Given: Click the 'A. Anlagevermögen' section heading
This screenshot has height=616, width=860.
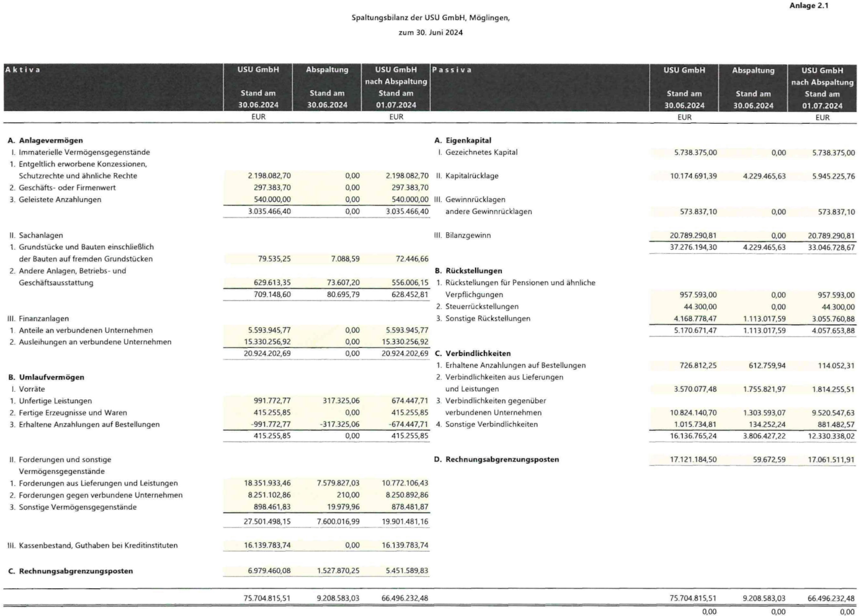Looking at the screenshot, I should (x=46, y=140).
